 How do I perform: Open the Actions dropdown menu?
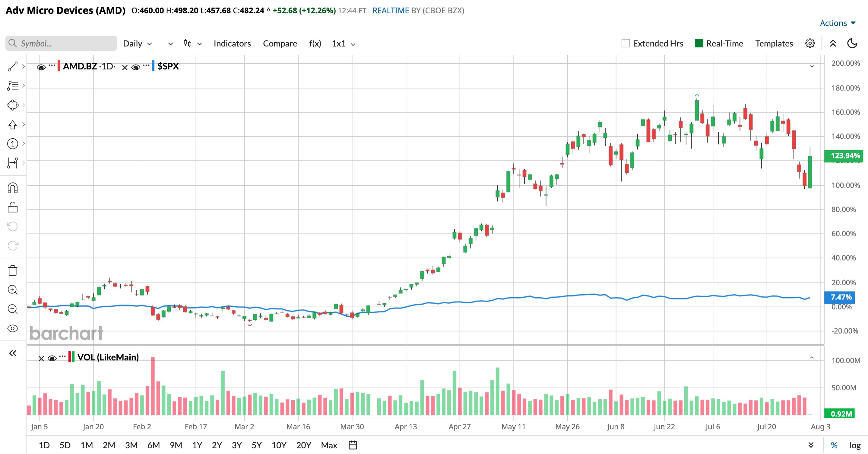click(838, 23)
